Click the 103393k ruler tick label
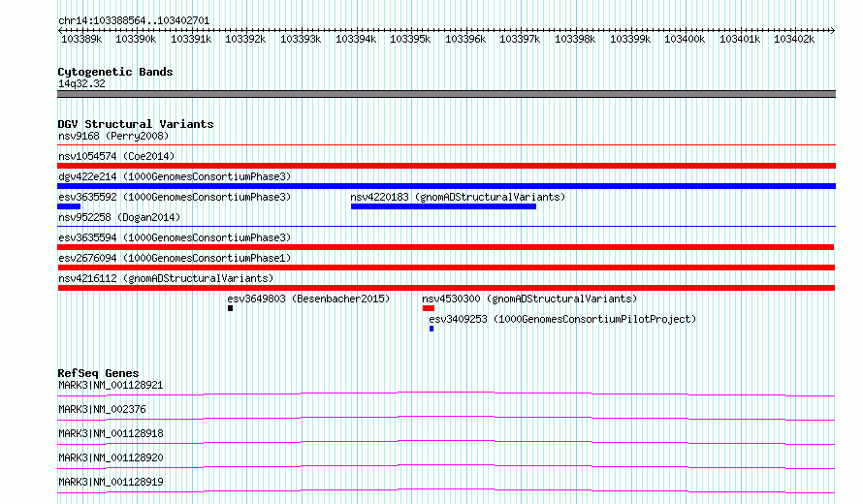 (x=301, y=39)
